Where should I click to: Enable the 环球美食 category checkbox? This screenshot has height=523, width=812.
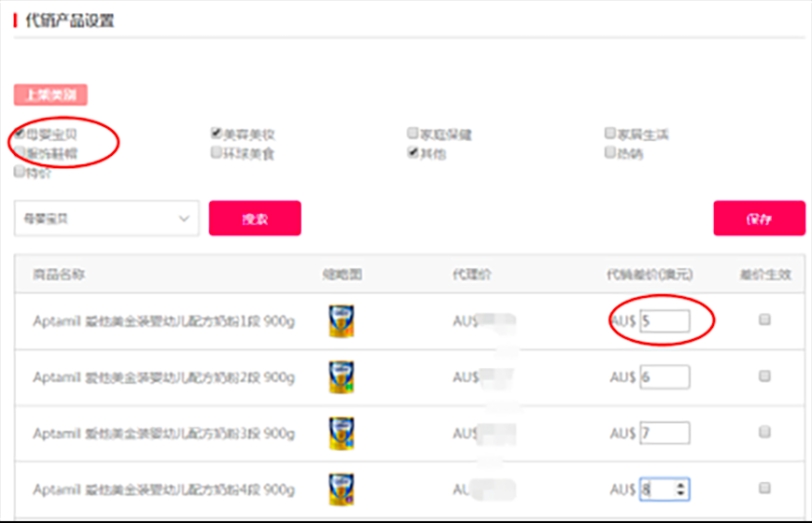pyautogui.click(x=217, y=152)
